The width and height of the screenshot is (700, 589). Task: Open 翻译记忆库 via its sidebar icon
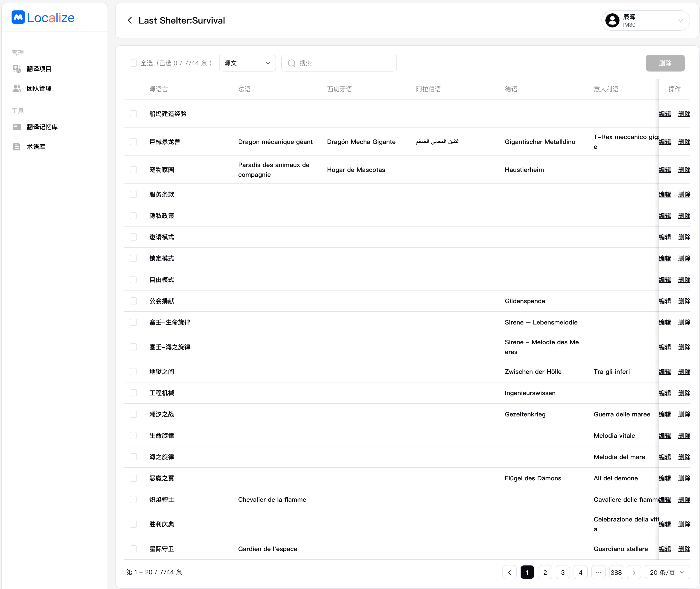click(17, 127)
